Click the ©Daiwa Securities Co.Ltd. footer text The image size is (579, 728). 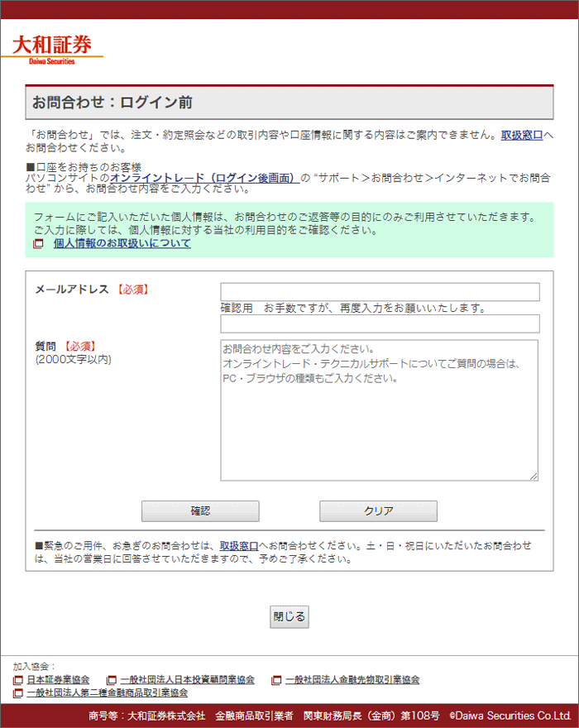point(510,716)
